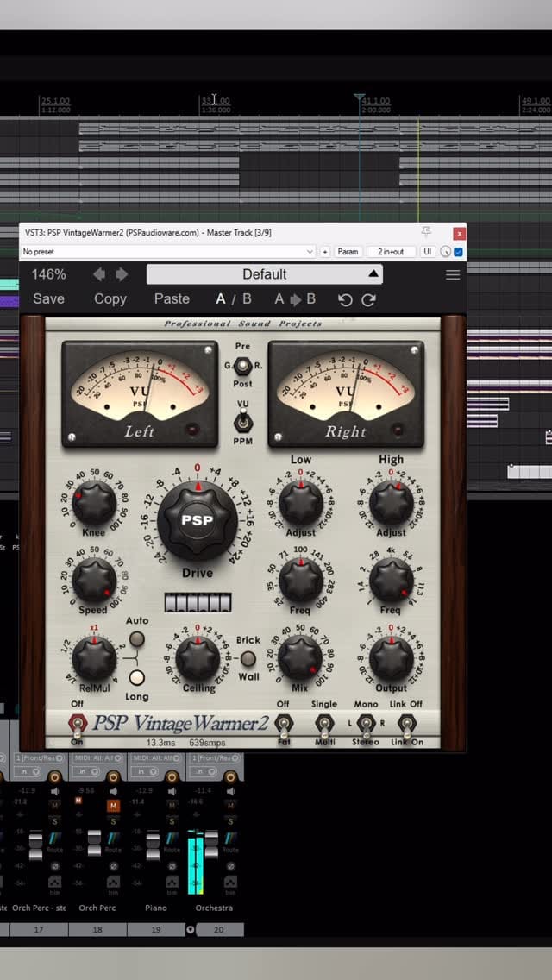Go to the previous preset arrow
The image size is (552, 980).
[99, 274]
